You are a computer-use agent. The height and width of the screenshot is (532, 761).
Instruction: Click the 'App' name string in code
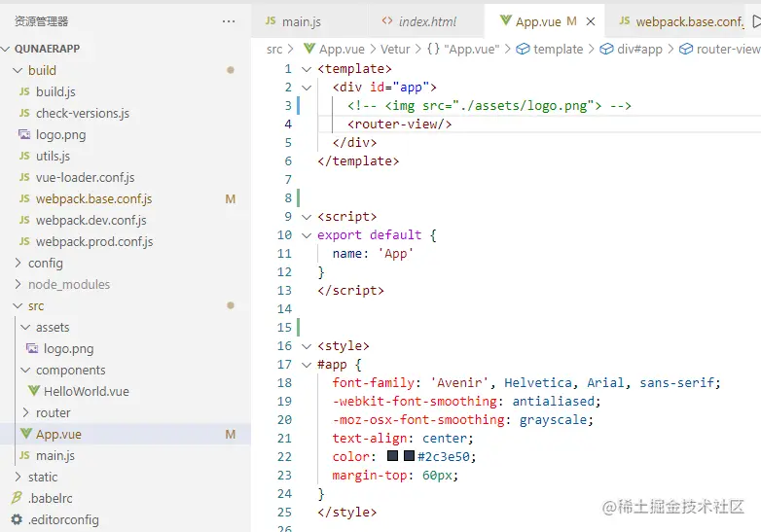(395, 254)
